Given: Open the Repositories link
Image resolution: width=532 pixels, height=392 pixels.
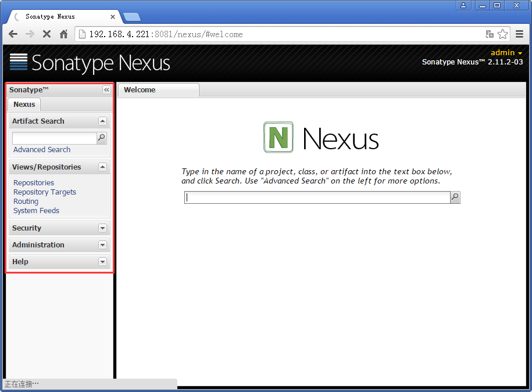Looking at the screenshot, I should pos(34,182).
